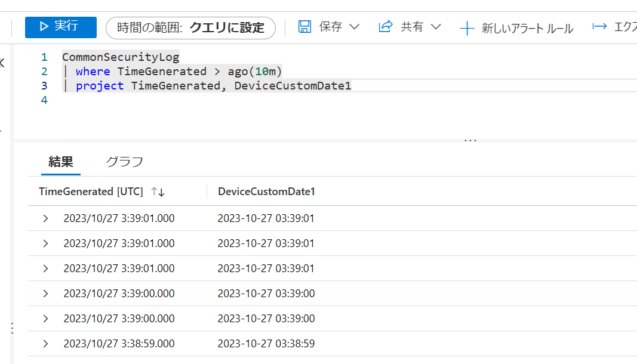Click DeviceCustomDate1 in query line 3
Image resolution: width=637 pixels, height=364 pixels.
(x=293, y=86)
